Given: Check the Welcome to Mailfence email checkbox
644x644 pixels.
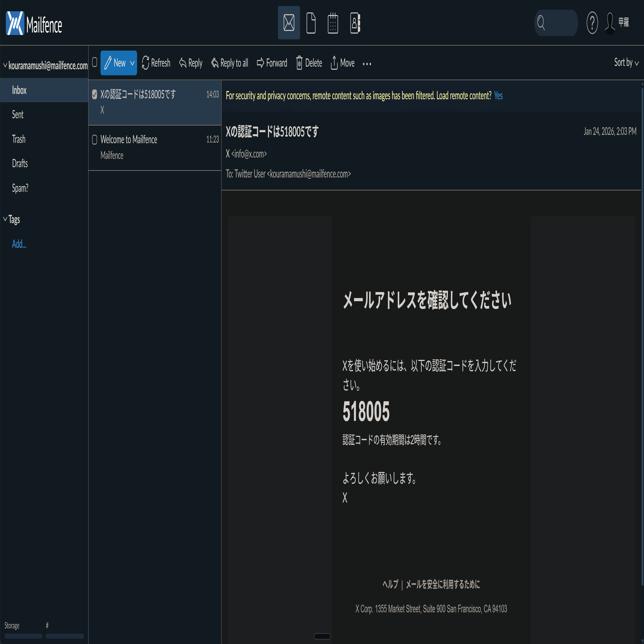Looking at the screenshot, I should tap(95, 140).
